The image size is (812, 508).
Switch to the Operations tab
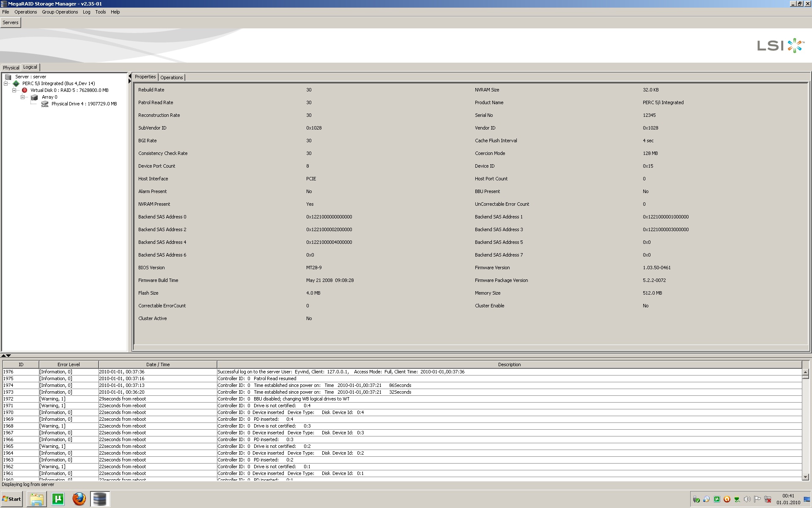tap(172, 77)
